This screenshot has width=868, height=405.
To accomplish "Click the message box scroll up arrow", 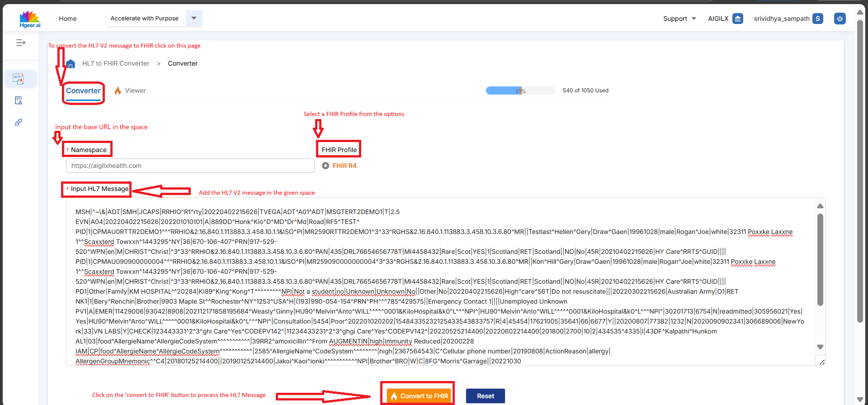I will [x=820, y=206].
